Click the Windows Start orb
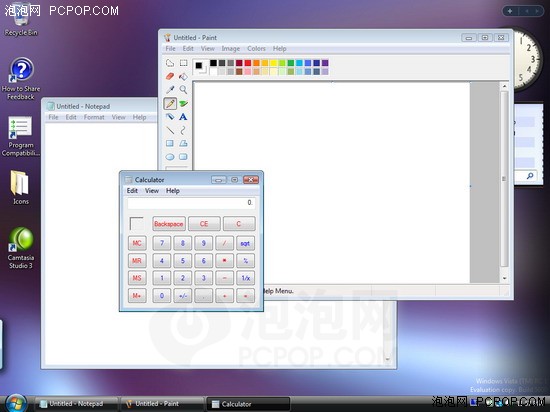550x412 pixels. click(x=16, y=403)
